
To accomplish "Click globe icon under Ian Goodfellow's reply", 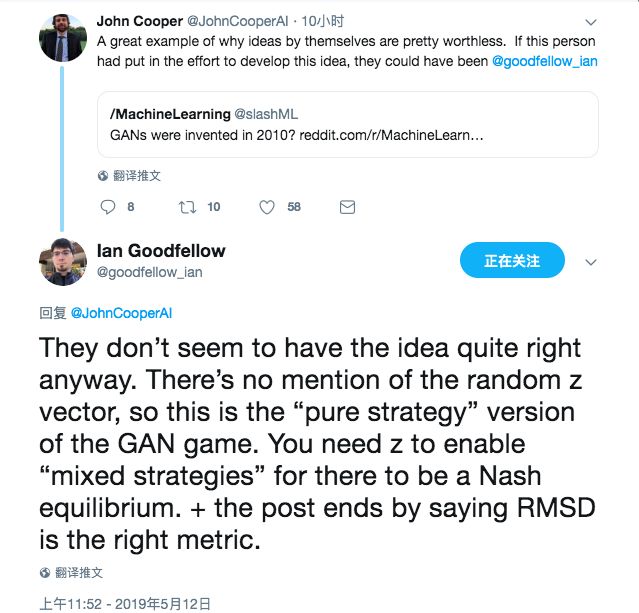I will click(45, 573).
